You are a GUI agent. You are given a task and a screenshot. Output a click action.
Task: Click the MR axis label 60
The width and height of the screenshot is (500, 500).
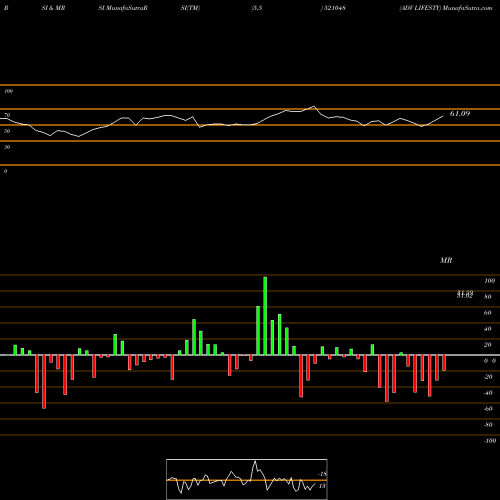488,313
